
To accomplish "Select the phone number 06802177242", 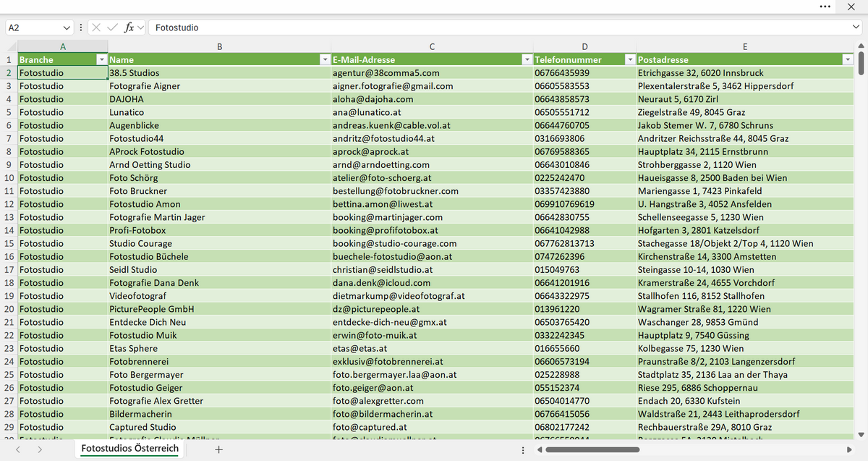I will (x=584, y=427).
